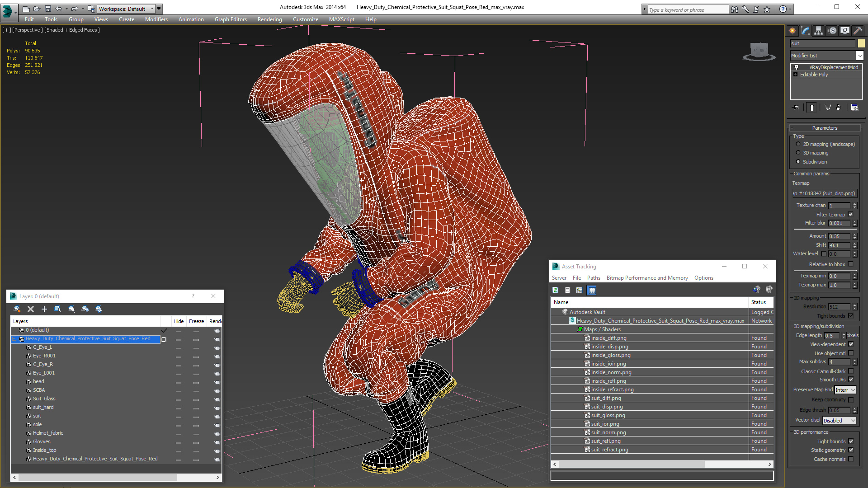
Task: Collapse the Parameters rollout
Action: 825,128
